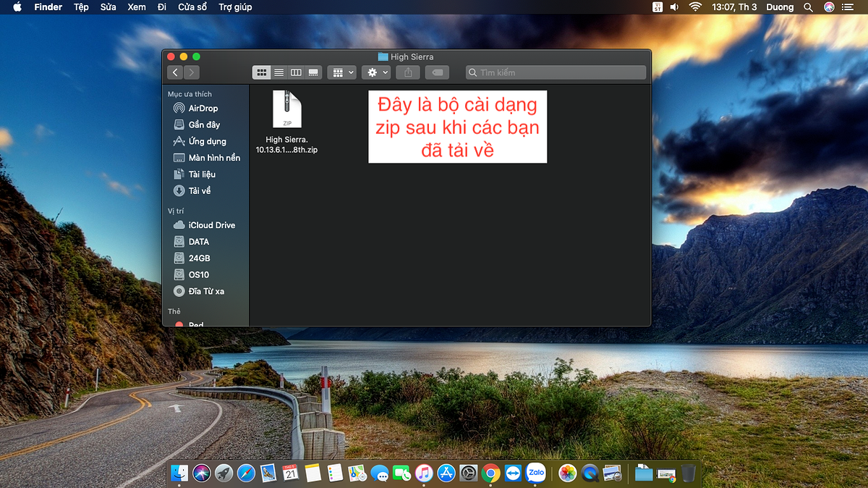Screen dimensions: 868x488
Task: Switch to column view
Action: point(296,72)
